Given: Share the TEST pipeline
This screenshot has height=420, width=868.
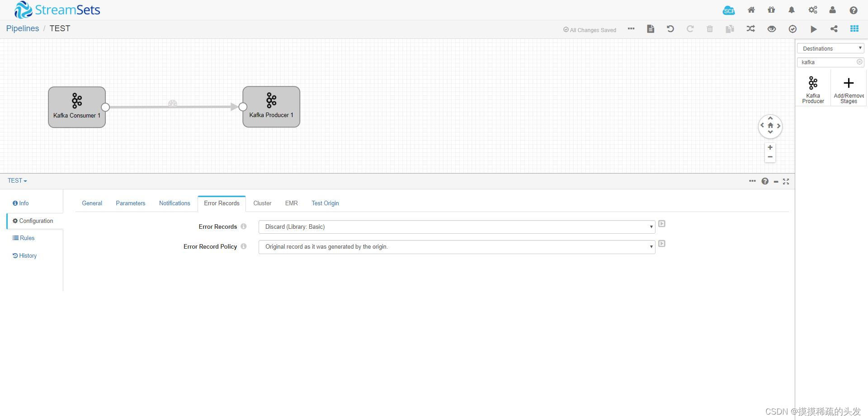Looking at the screenshot, I should coord(834,28).
